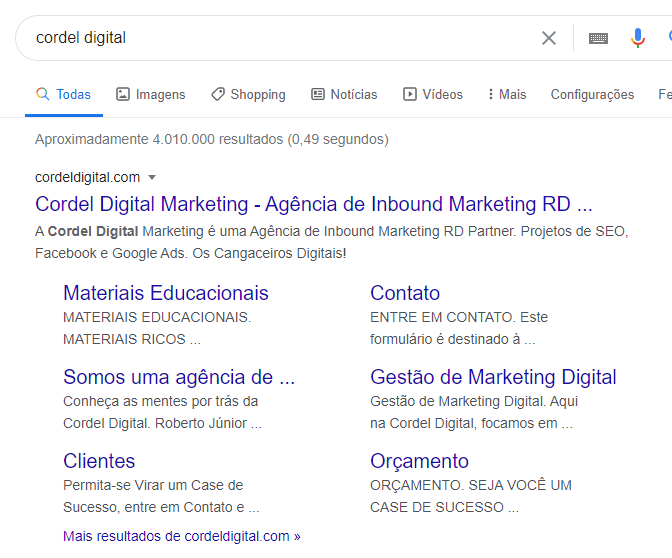Screen dimensions: 672x558
Task: Open the on-screen keyboard icon
Action: pyautogui.click(x=598, y=39)
